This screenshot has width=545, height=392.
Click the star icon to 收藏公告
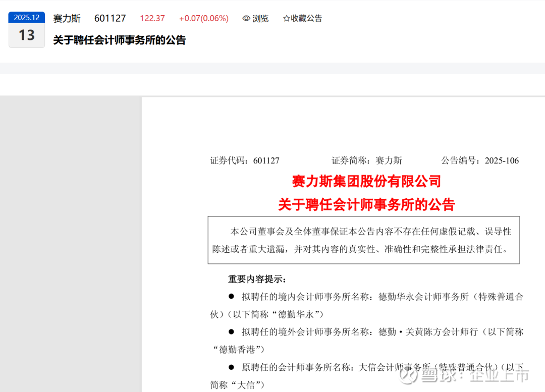pyautogui.click(x=287, y=19)
